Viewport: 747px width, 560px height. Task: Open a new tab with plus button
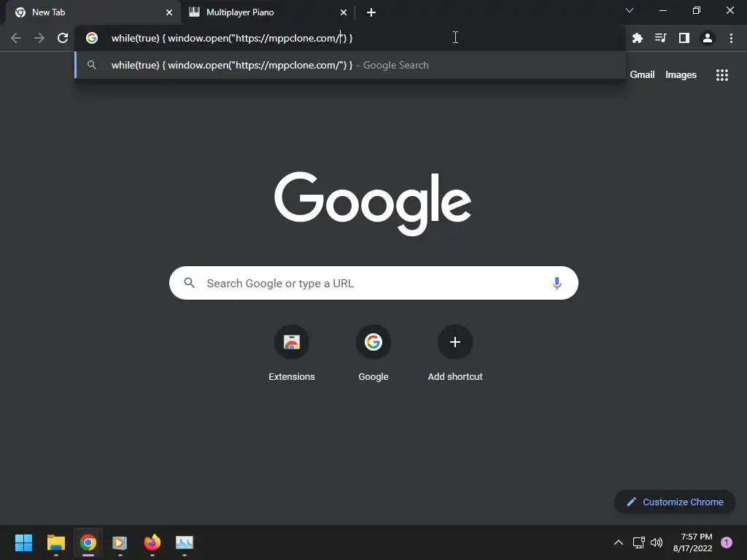pos(371,12)
